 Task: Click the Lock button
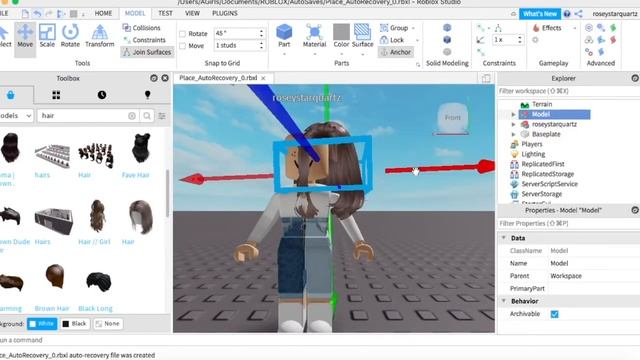(x=392, y=40)
